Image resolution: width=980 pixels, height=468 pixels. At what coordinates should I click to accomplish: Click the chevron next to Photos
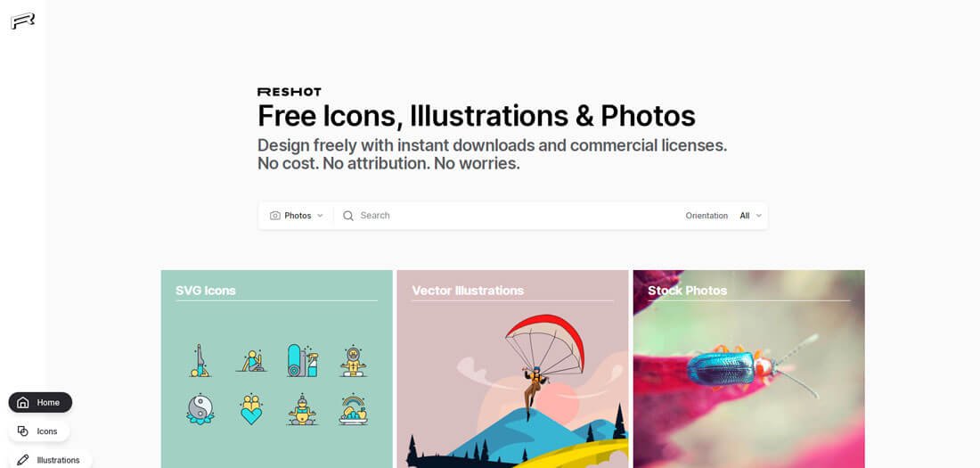(320, 216)
